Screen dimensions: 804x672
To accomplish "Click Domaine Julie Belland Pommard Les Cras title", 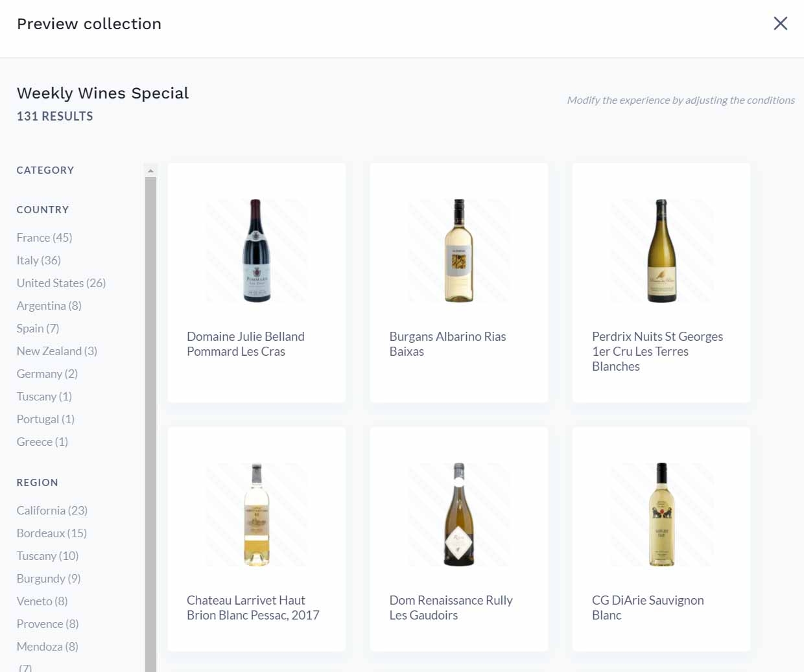I will 246,344.
